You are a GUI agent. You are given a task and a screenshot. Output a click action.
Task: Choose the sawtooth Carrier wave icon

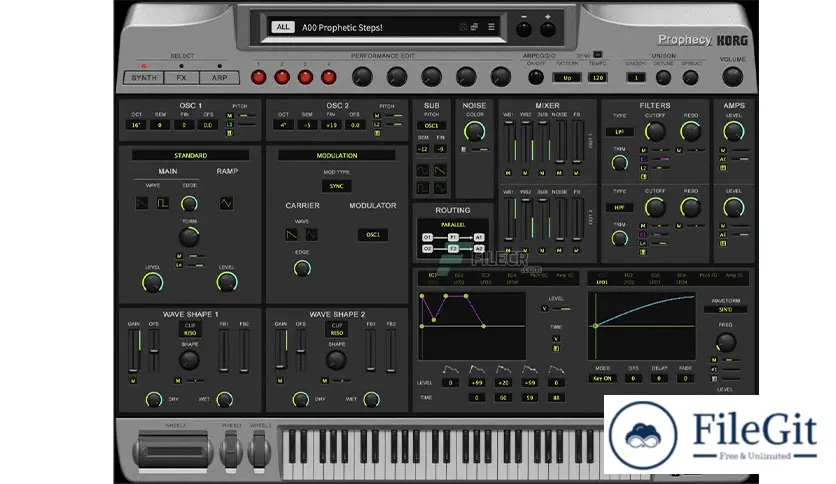coord(292,234)
